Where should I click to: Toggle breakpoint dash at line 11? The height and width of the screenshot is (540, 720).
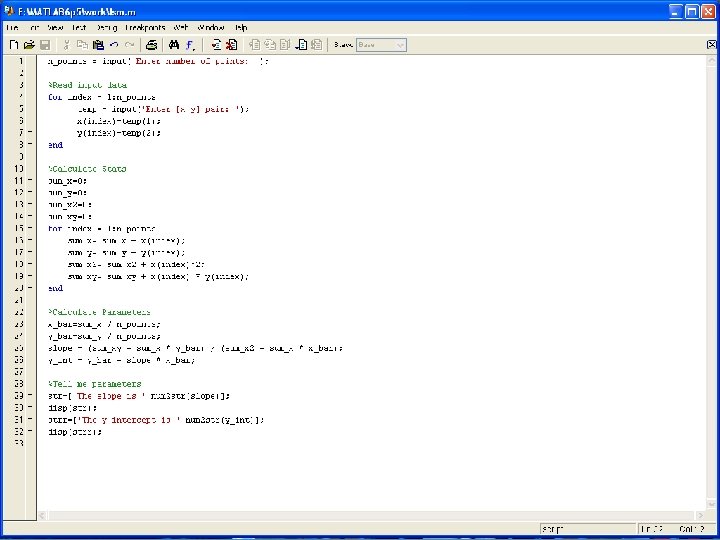(30, 180)
